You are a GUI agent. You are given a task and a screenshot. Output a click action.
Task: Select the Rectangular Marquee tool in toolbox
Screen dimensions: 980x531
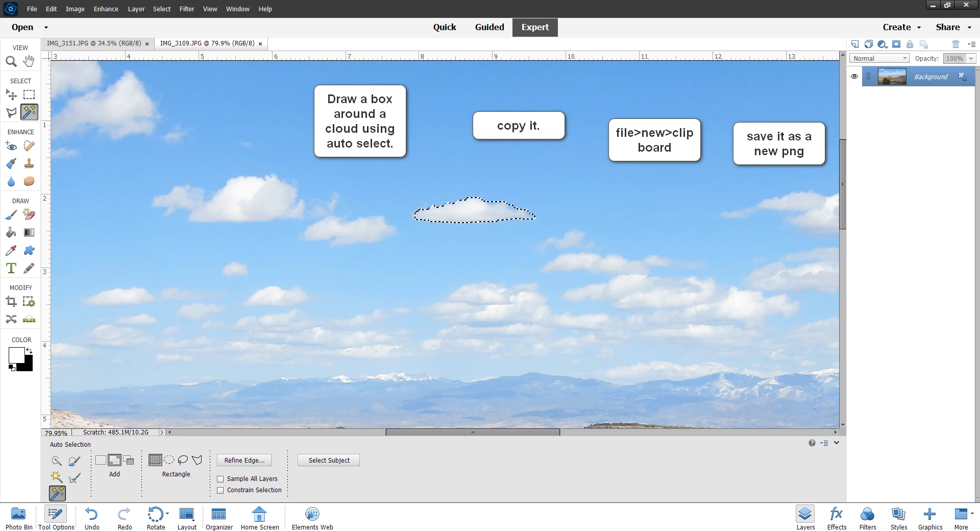29,94
